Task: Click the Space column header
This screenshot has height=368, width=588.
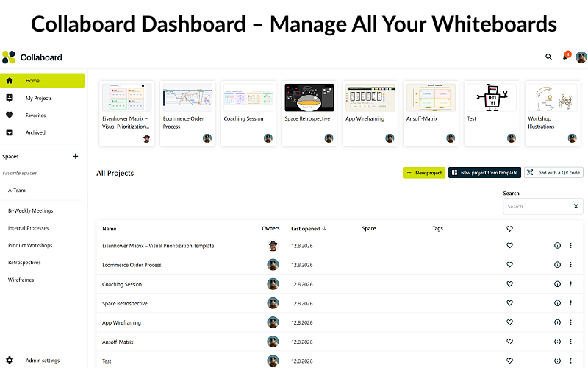Action: 369,228
